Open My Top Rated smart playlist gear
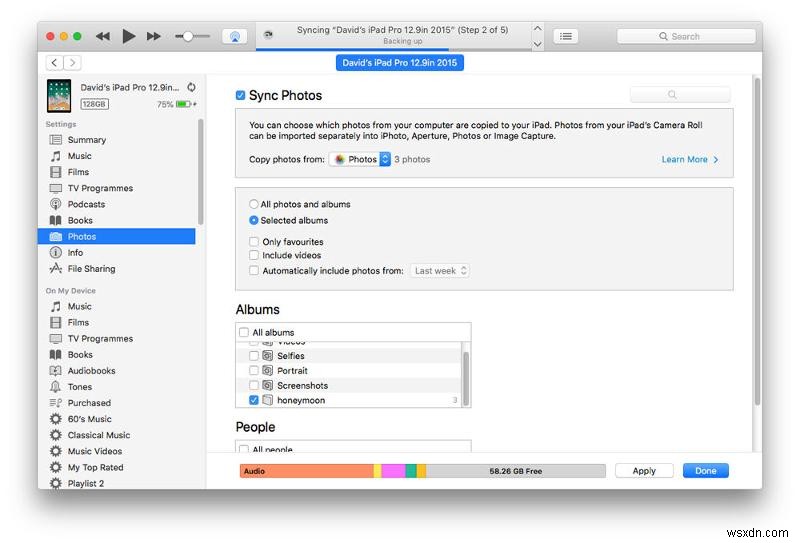This screenshot has width=800, height=543. coord(56,467)
